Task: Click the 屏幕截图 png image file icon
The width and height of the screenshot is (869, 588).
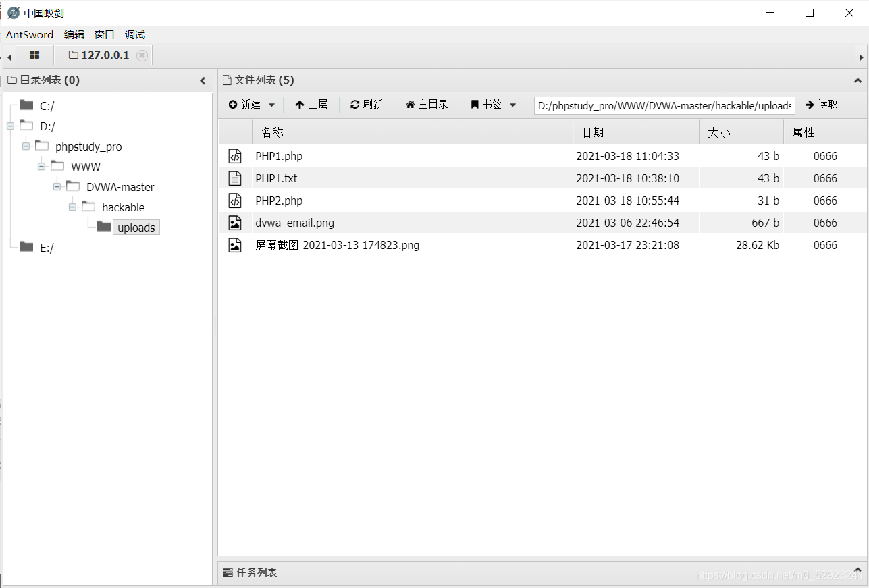Action: click(x=234, y=246)
